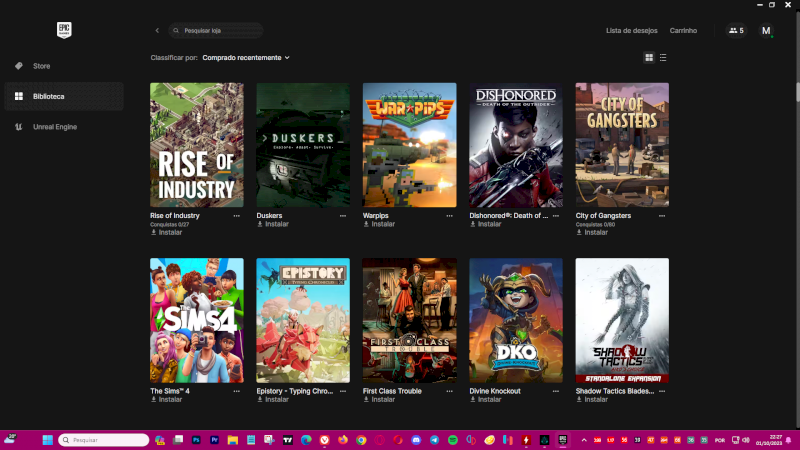Install City of Gangsters

coord(592,232)
